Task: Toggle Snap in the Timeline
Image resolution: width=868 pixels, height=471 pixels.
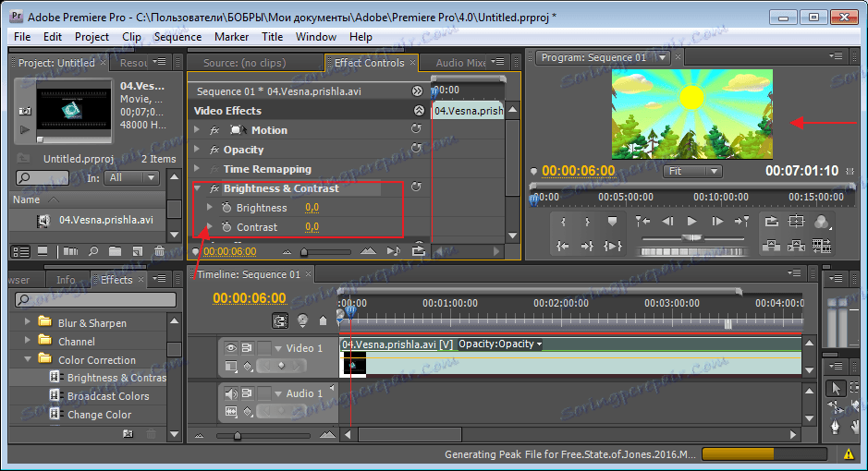Action: [x=280, y=320]
